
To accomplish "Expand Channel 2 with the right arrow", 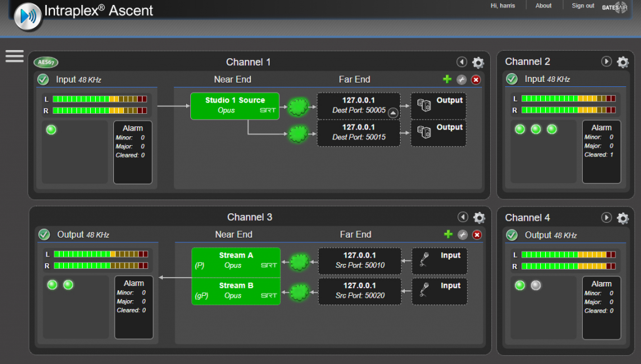I will (x=606, y=61).
